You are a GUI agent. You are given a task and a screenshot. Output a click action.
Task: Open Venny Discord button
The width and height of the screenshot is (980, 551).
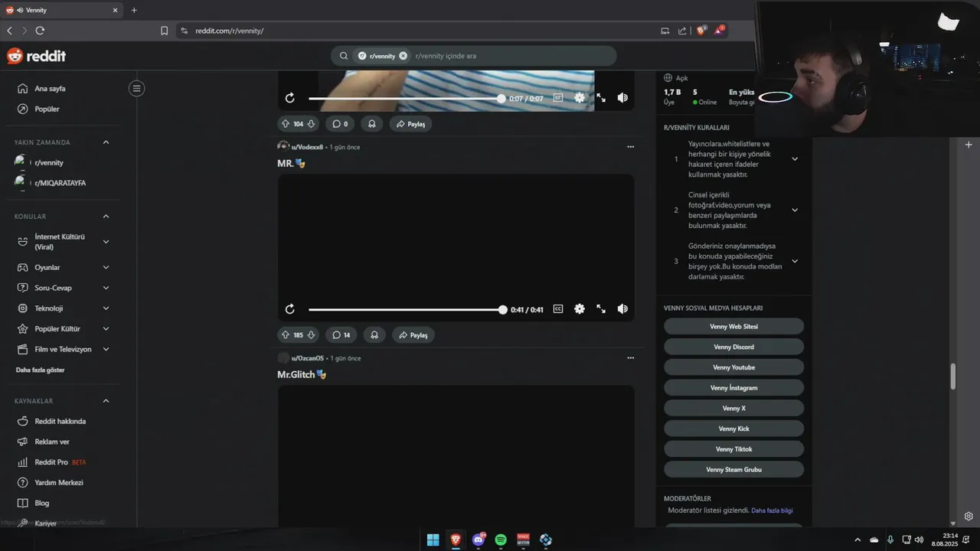click(733, 347)
